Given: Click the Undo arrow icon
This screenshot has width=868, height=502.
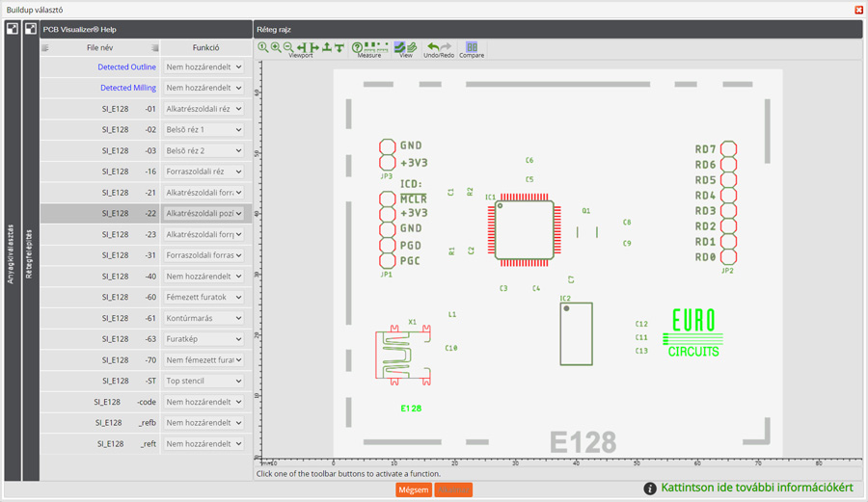Looking at the screenshot, I should pos(433,47).
